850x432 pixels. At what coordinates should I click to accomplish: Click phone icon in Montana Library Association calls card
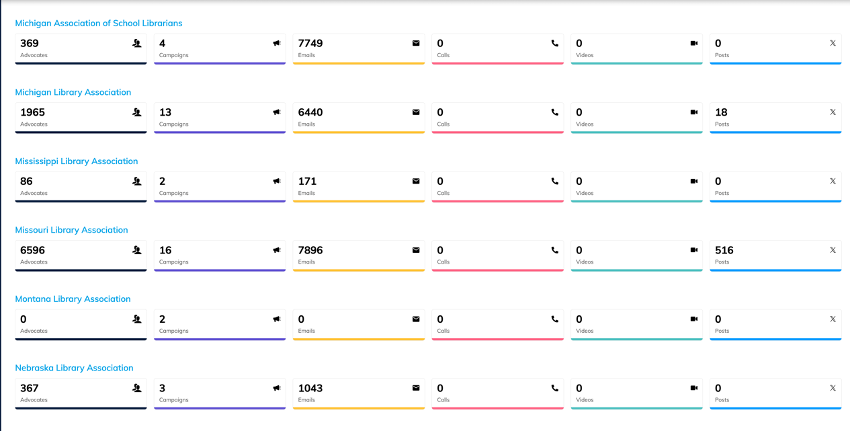click(x=555, y=319)
